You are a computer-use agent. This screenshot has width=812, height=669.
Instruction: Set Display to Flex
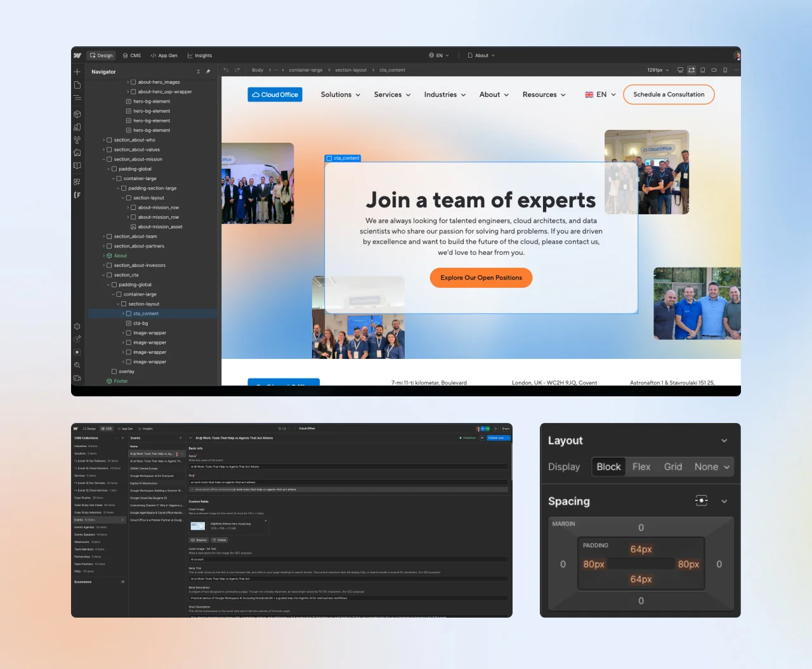tap(641, 467)
